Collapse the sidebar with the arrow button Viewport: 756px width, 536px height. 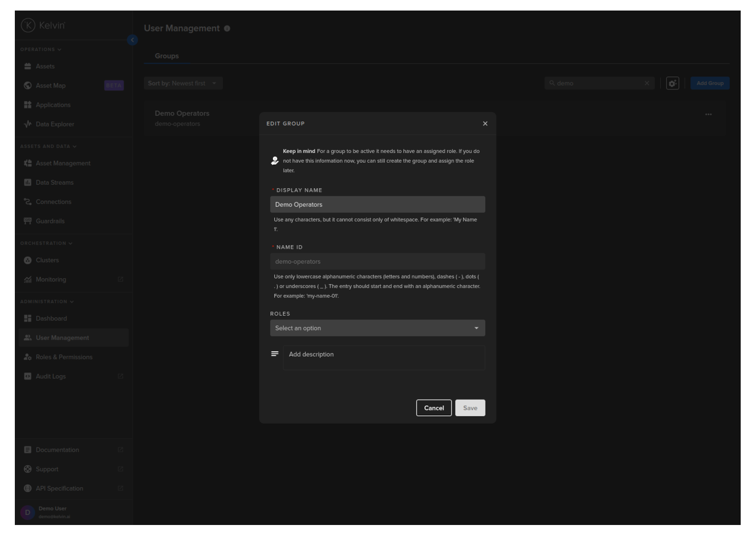[x=133, y=40]
